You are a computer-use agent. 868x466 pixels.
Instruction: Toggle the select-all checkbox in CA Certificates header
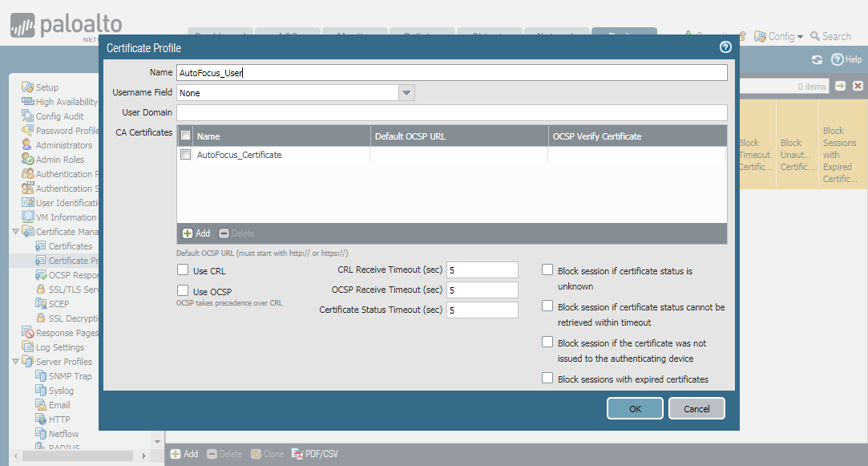185,136
